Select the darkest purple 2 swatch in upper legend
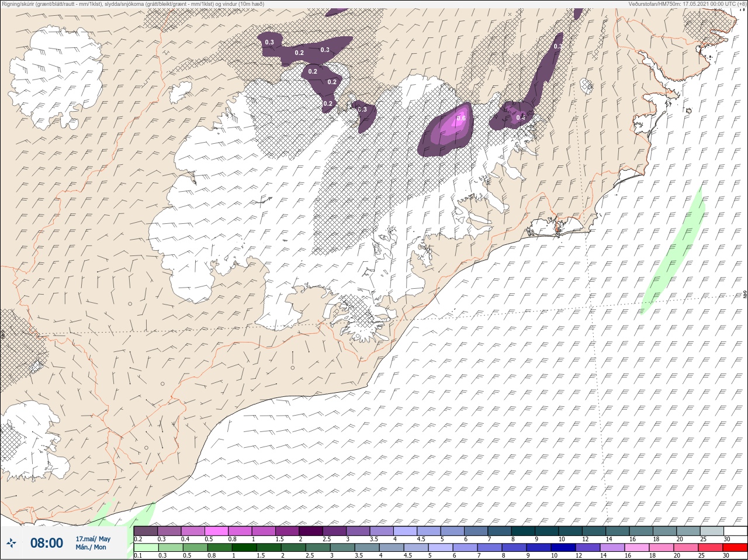 (311, 531)
